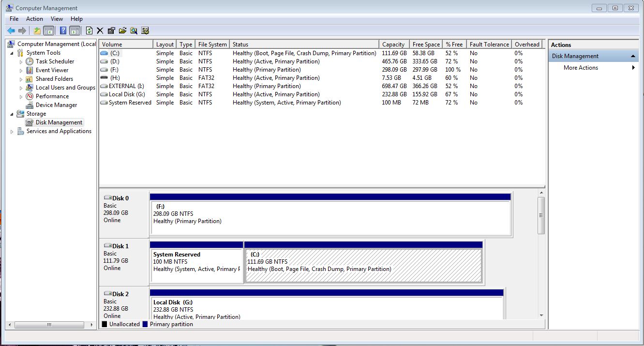Click the Explore magnifier toolbar icon
644x346 pixels.
coord(134,30)
